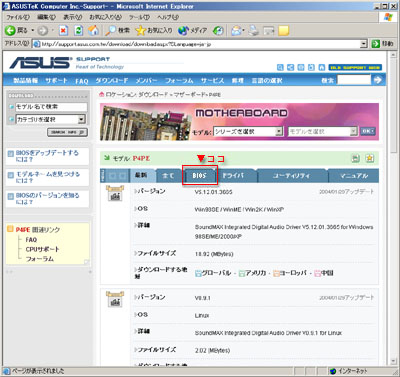Image resolution: width=400 pixels, height=377 pixels.
Task: Click the vertical scrollbar down arrow
Action: [394, 362]
